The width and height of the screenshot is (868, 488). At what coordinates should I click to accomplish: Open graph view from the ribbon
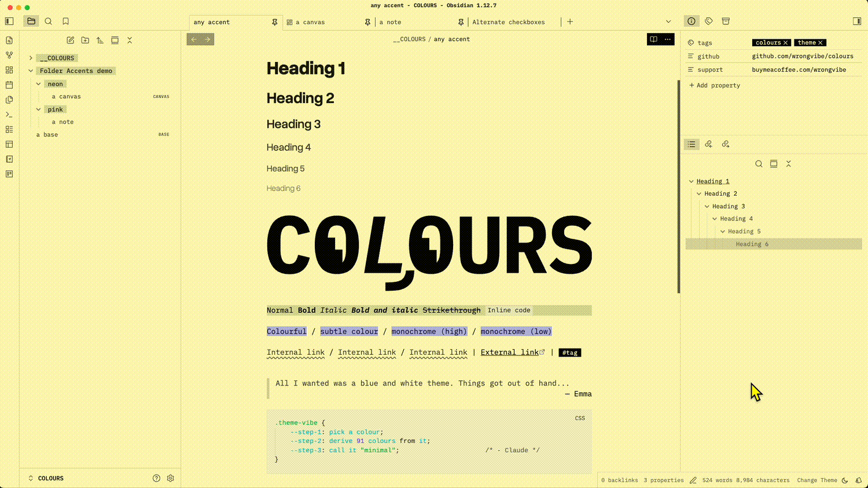pos(9,55)
